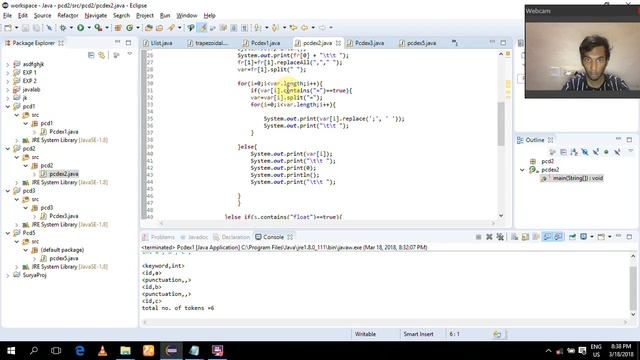The height and width of the screenshot is (360, 640).
Task: Collapse the pcd3 project node
Action: (x=8, y=191)
